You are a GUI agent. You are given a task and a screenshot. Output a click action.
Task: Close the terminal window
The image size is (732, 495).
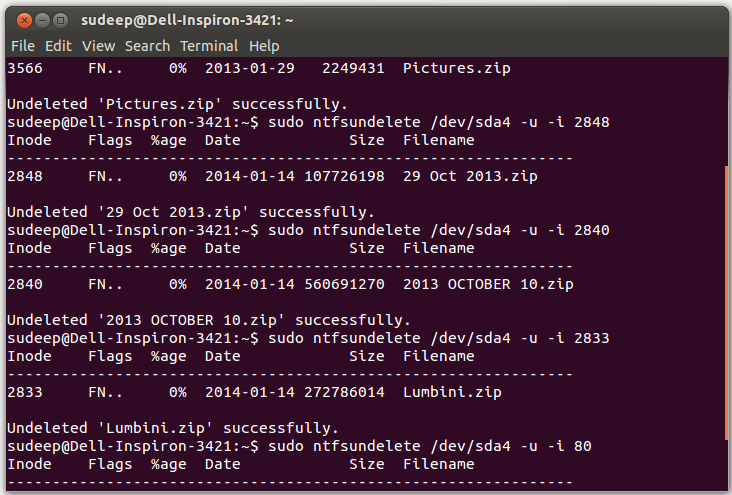tap(24, 21)
